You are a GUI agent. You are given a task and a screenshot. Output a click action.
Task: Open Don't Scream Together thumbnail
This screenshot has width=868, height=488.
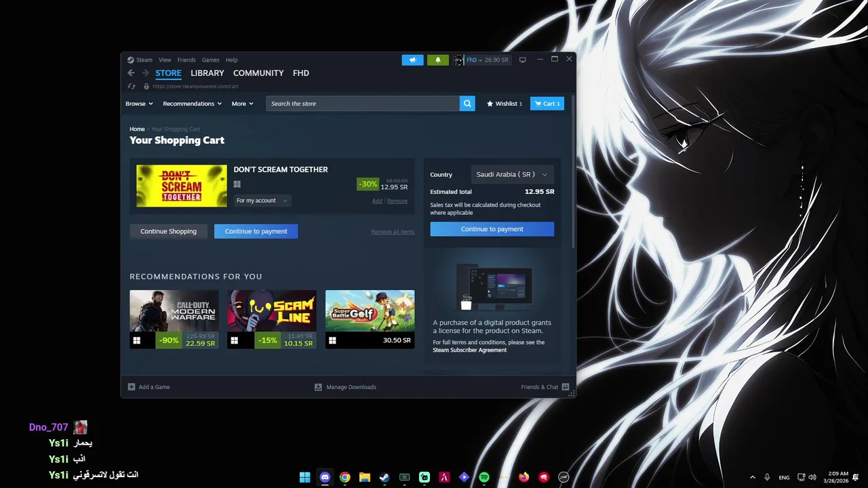pyautogui.click(x=182, y=186)
